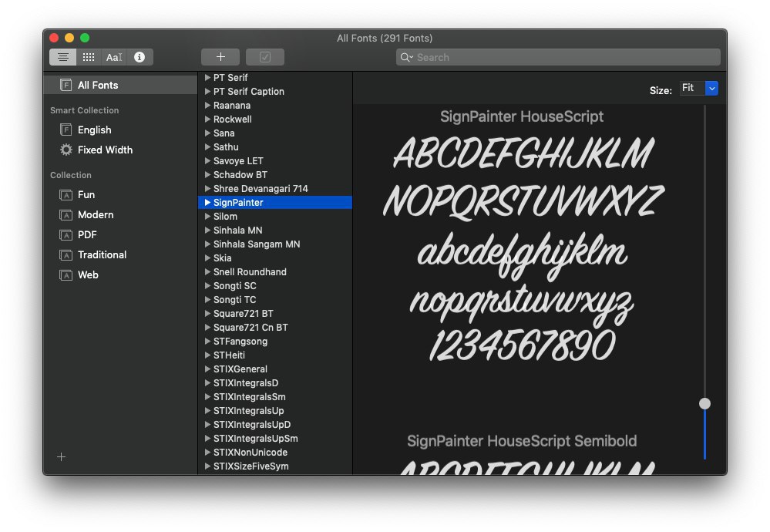Expand the Skia family
770x532 pixels.
208,258
